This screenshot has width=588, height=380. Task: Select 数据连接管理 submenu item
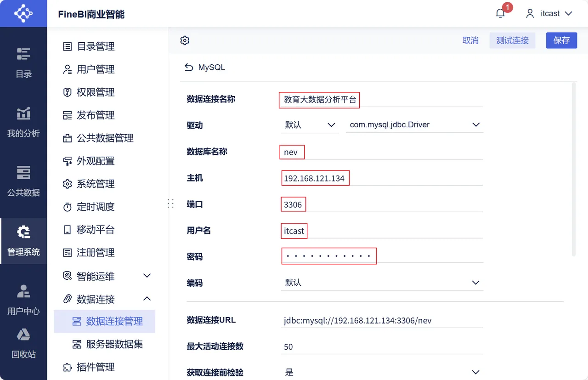[x=105, y=322]
